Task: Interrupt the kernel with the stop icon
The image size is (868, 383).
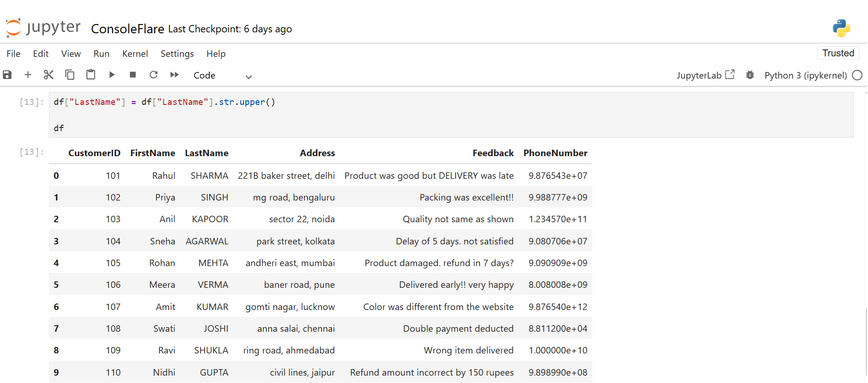Action: click(133, 75)
